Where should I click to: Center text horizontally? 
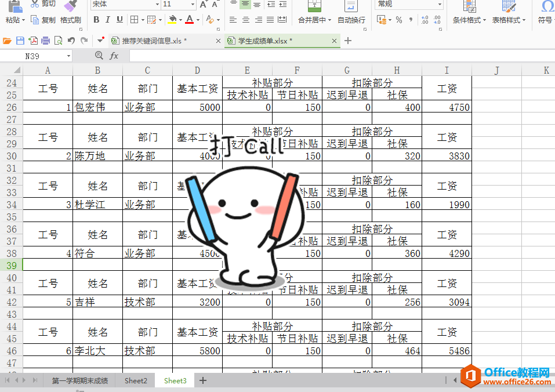(x=246, y=20)
